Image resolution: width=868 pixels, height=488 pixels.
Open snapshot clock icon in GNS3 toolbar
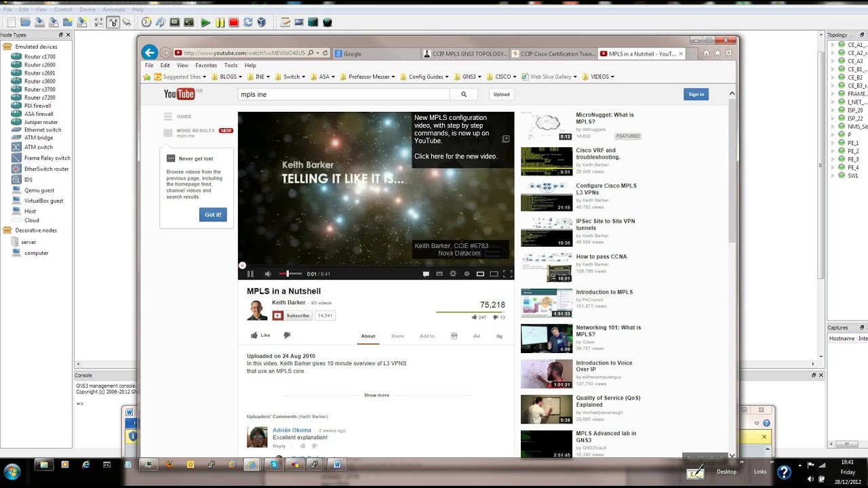[x=146, y=22]
